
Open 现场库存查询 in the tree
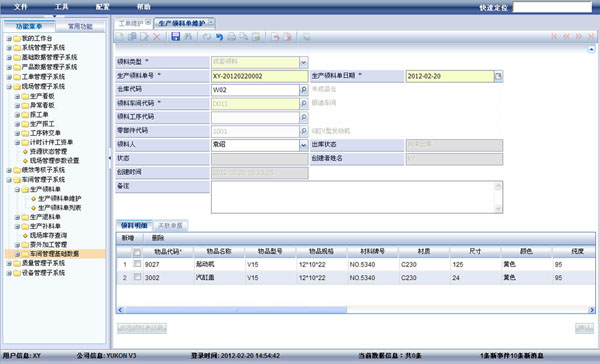[48, 235]
